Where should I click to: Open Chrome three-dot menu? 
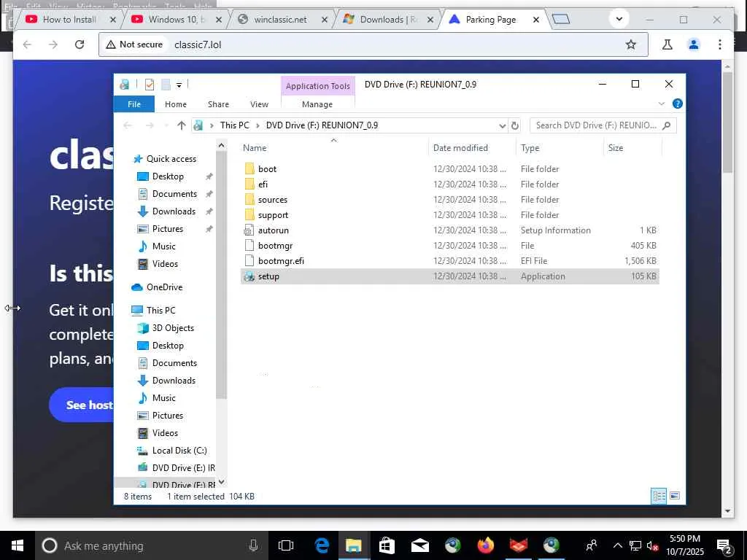coord(720,44)
